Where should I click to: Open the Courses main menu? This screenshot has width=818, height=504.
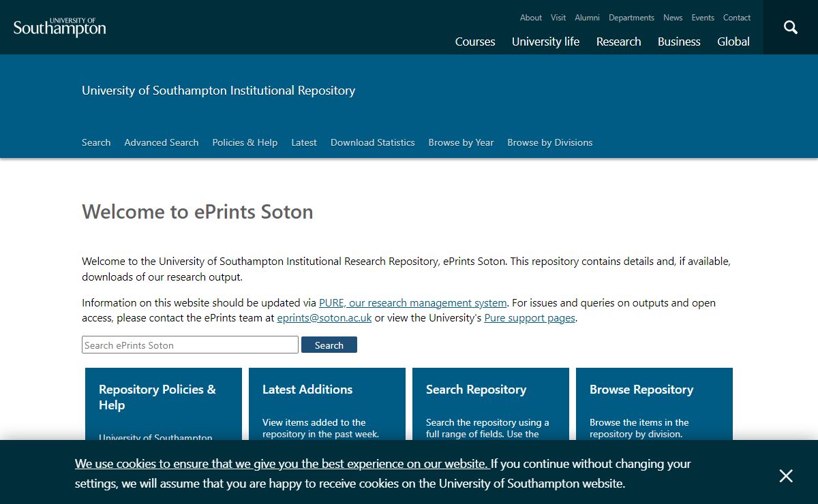click(475, 42)
